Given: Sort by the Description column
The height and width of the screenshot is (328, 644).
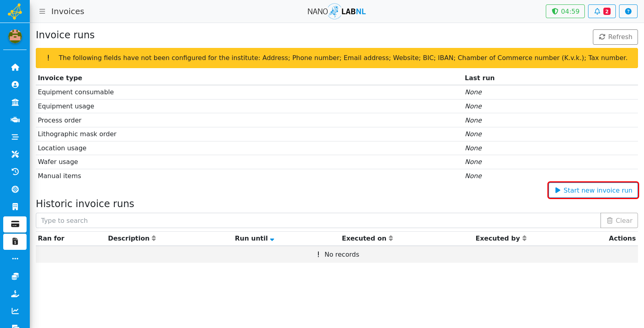Looking at the screenshot, I should pos(132,238).
